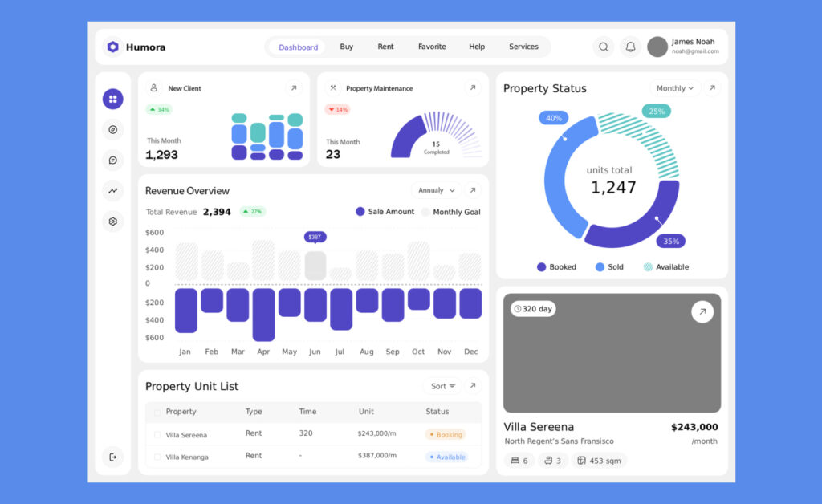Select the dashboard grid icon in the sidebar
Screen dimensions: 822x504
tap(112, 99)
